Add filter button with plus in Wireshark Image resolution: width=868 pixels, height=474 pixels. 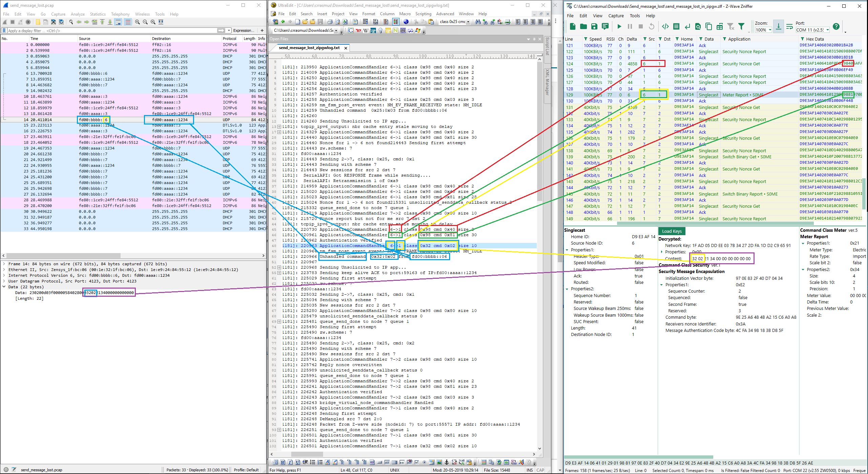pyautogui.click(x=262, y=30)
